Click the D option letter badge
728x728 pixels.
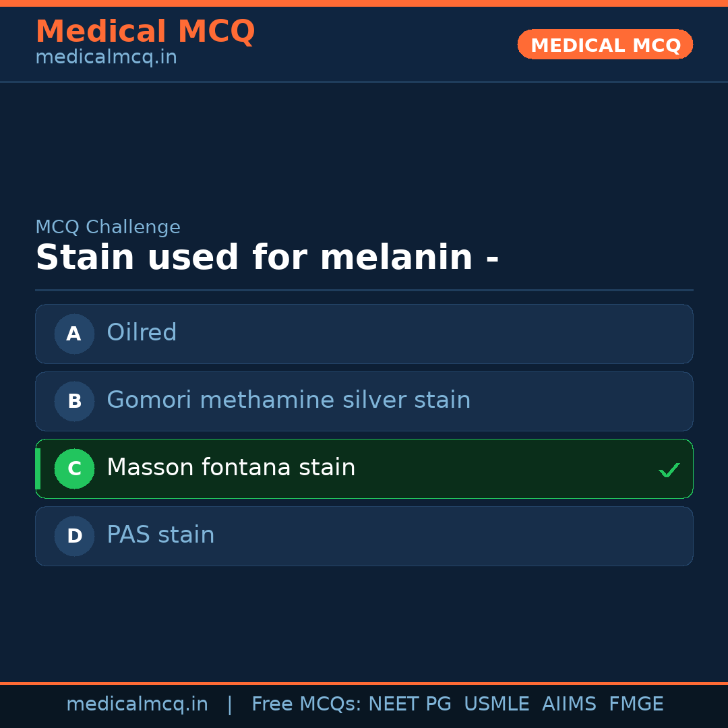tap(74, 536)
